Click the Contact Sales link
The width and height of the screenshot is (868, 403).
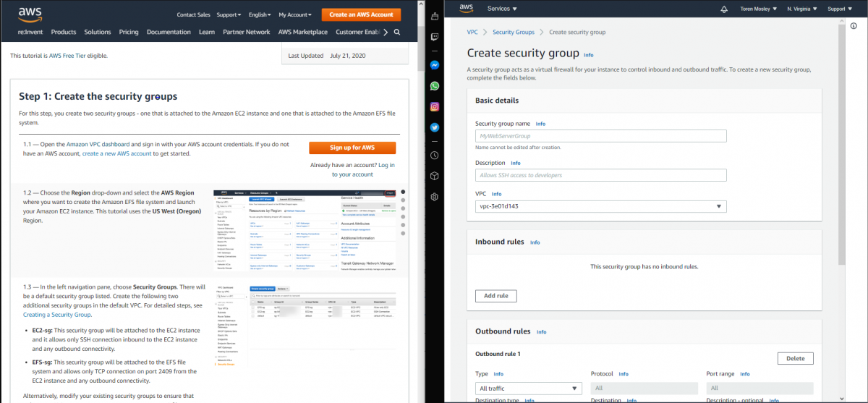click(194, 14)
